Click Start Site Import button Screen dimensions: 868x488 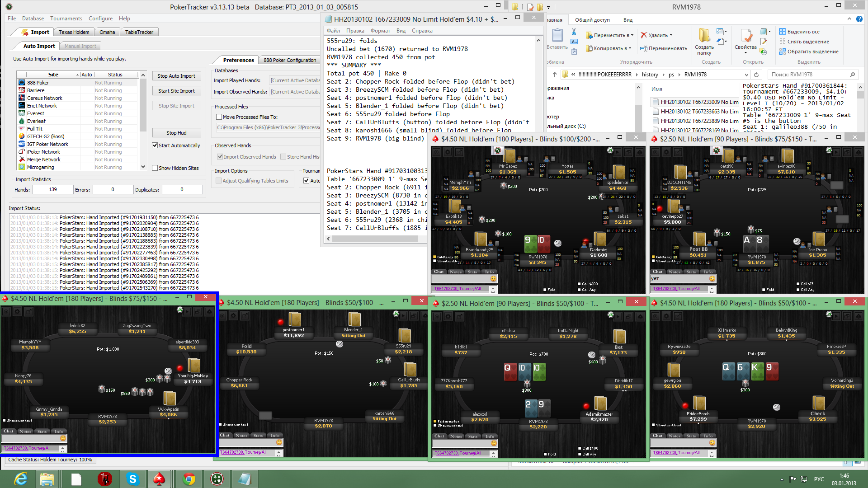point(176,91)
